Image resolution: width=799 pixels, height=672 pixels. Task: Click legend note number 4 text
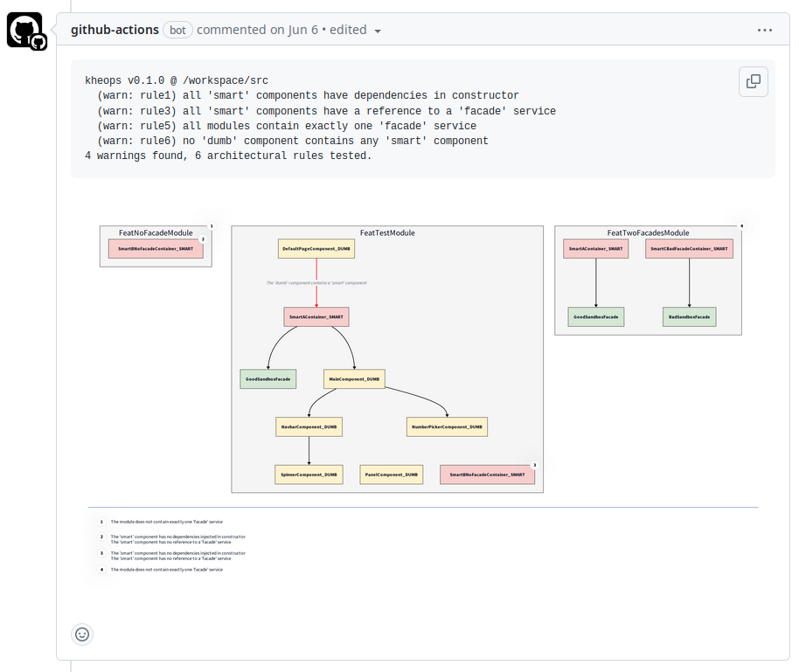click(167, 570)
